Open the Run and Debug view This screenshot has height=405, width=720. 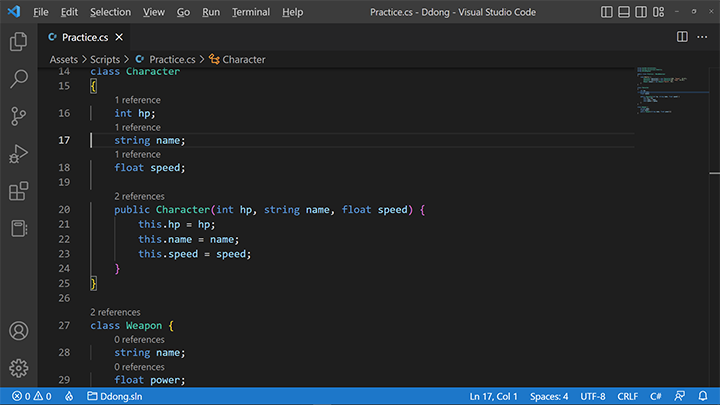18,154
